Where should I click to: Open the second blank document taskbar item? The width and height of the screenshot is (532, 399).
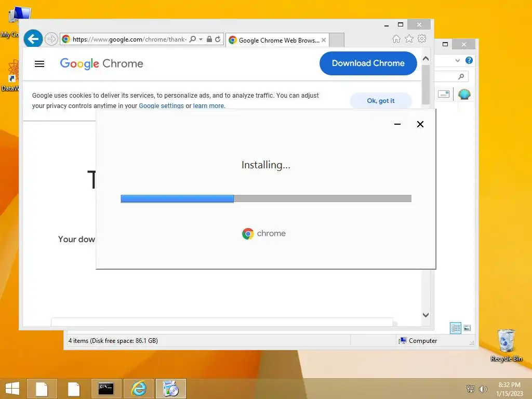pos(74,389)
